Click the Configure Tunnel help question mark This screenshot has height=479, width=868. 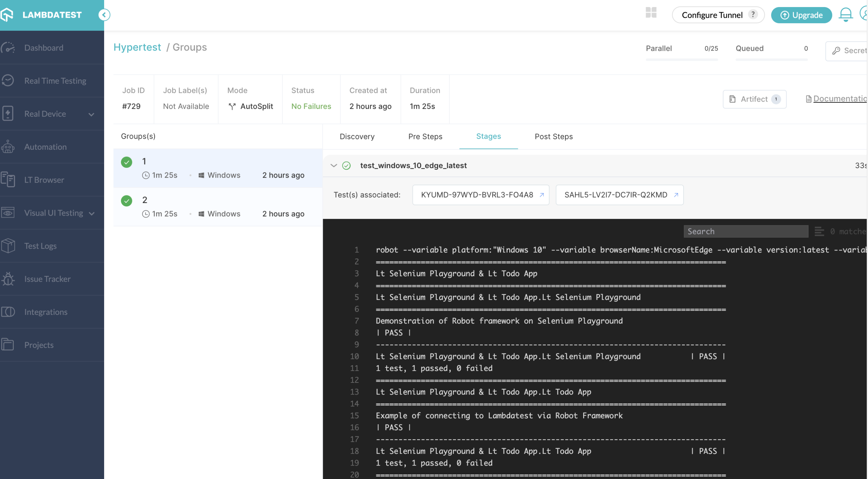click(x=753, y=14)
